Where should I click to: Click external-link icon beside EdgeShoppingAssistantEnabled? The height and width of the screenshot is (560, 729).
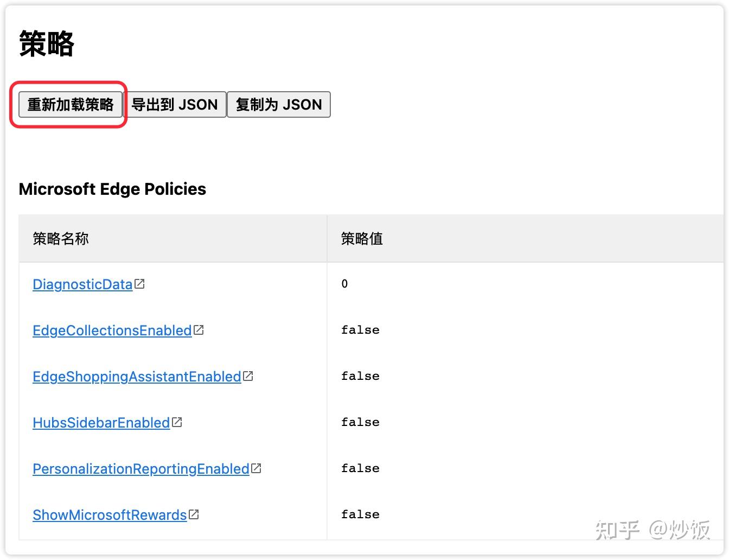248,376
